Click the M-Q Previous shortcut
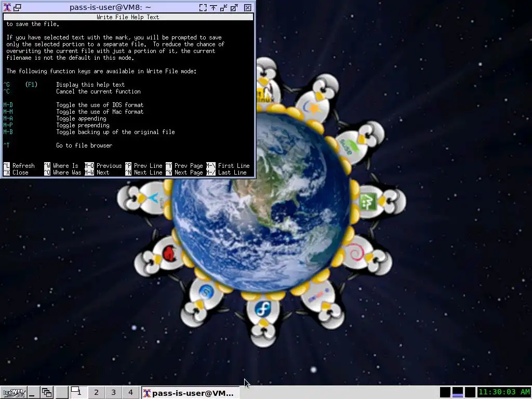532x399 pixels. pyautogui.click(x=103, y=166)
